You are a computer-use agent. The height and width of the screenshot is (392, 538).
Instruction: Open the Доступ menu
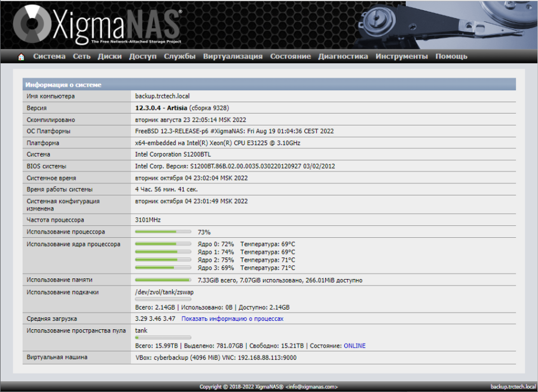coord(142,56)
